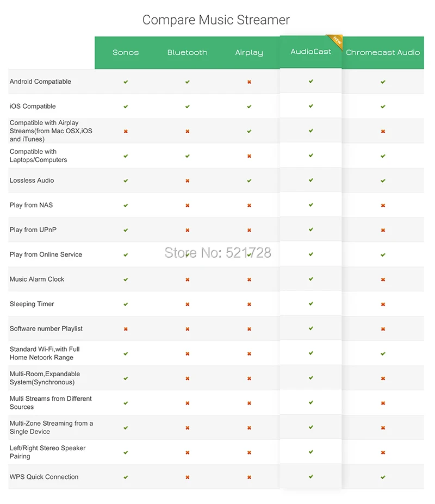
Task: Click Sonos check mark for Multi-Room Expandable System
Action: 126,378
